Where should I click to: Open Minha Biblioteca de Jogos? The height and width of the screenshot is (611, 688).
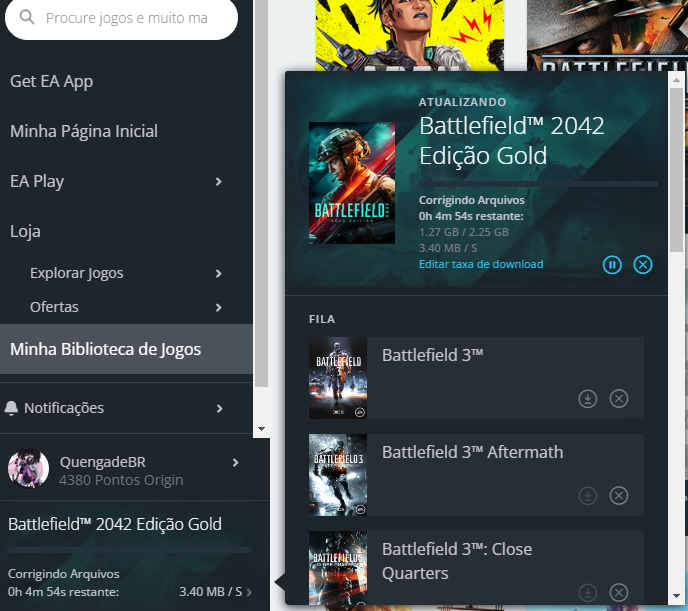click(x=126, y=349)
